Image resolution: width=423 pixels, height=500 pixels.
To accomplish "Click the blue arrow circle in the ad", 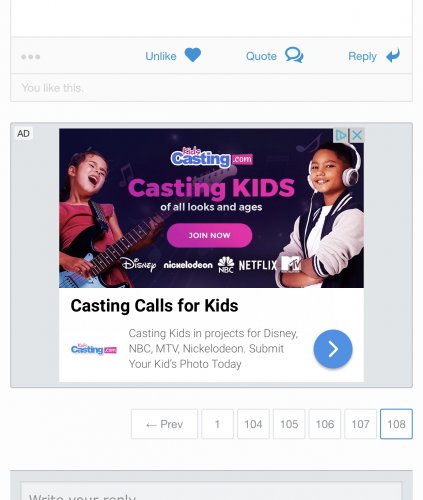I will tap(333, 349).
